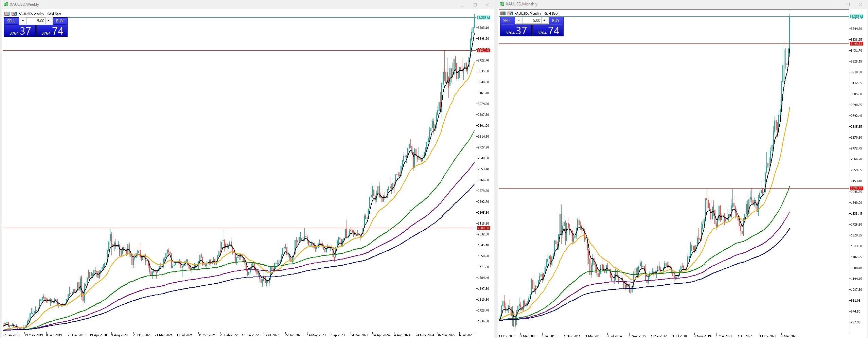This screenshot has width=868, height=338.
Task: Click the 5.00 volume field on Weekly chart
Action: [x=36, y=21]
